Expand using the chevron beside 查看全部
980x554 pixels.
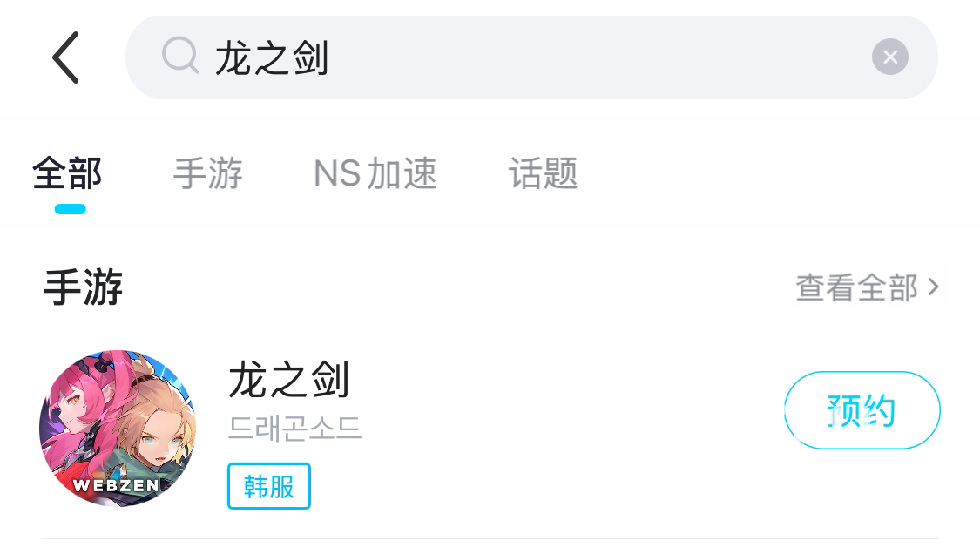click(934, 287)
